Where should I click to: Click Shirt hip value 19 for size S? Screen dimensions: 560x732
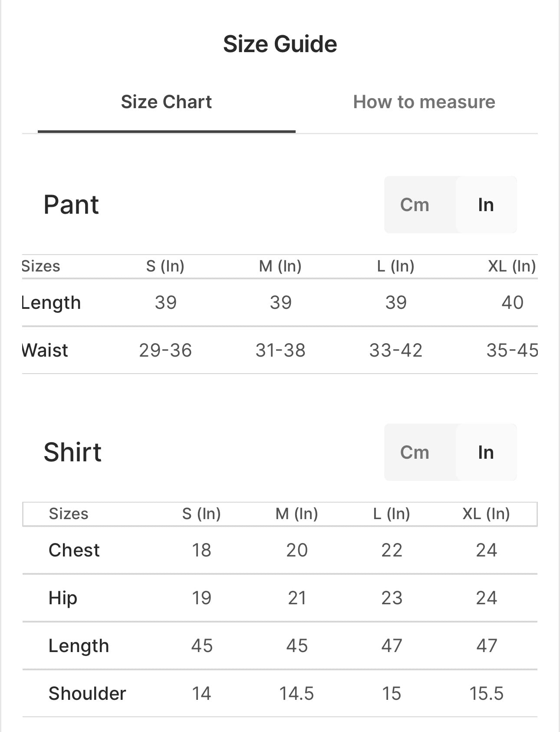pos(201,598)
